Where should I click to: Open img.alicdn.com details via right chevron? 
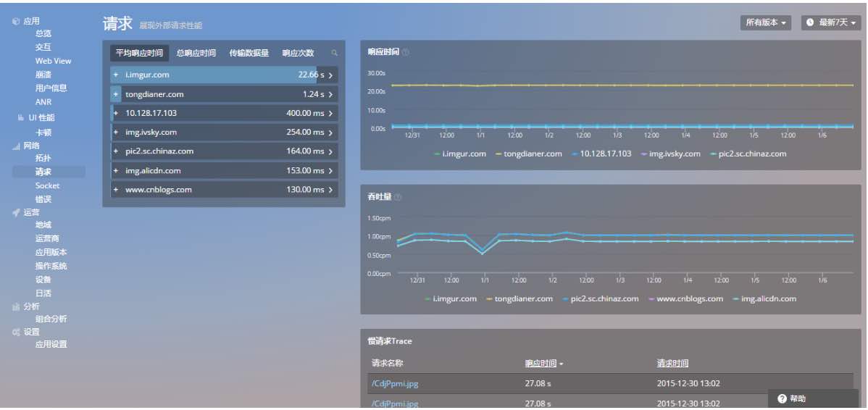pos(330,171)
